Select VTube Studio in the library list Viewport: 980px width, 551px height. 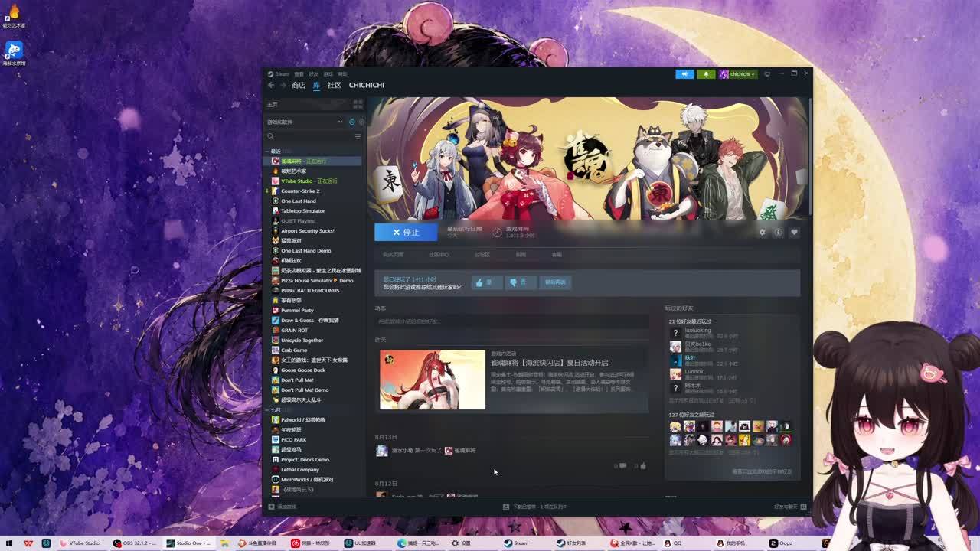pyautogui.click(x=313, y=181)
